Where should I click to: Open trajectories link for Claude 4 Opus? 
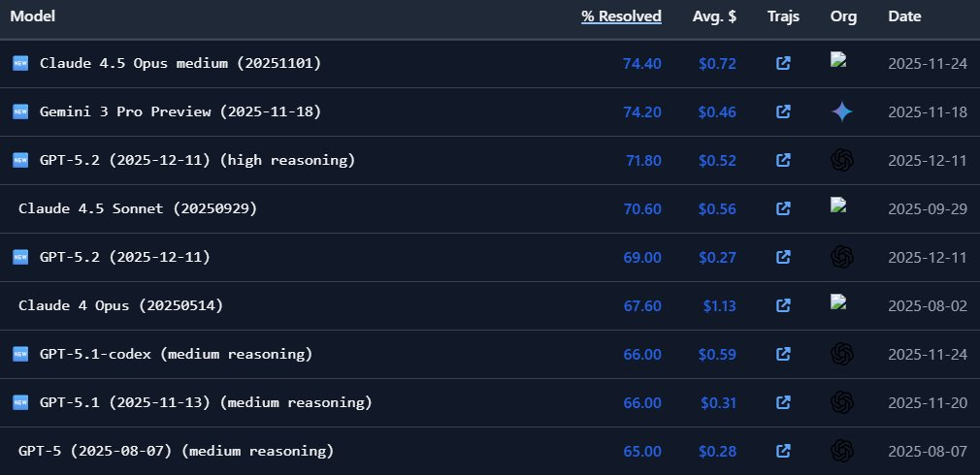[x=784, y=306]
